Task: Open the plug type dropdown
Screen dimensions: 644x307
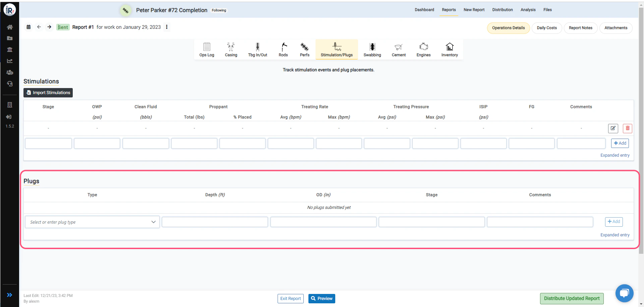Action: [x=92, y=222]
